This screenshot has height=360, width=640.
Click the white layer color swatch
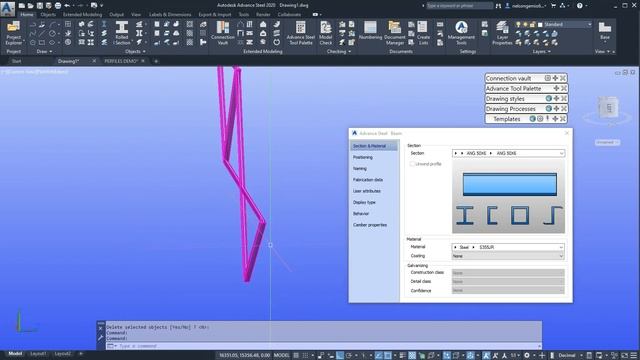tap(540, 25)
